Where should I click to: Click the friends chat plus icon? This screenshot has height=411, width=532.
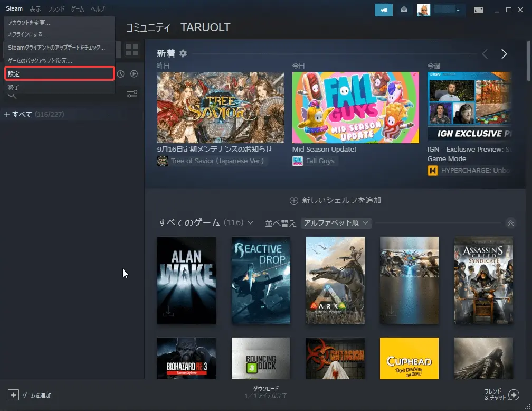tap(514, 395)
